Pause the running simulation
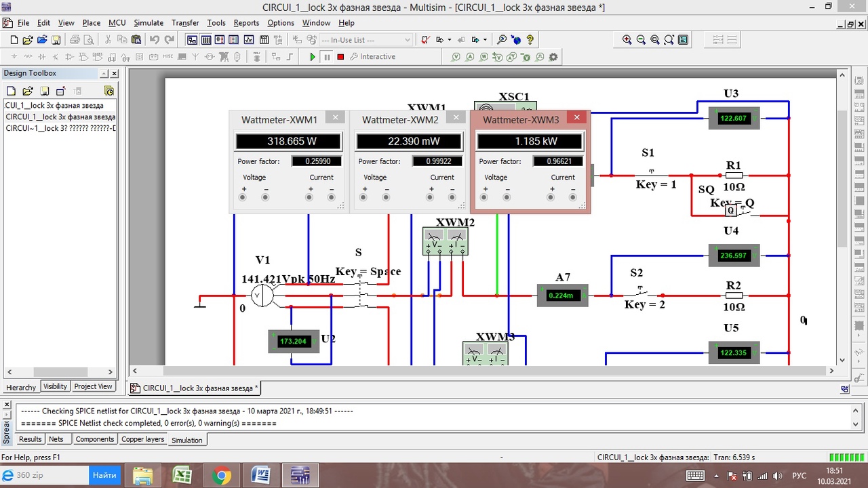 (x=327, y=57)
